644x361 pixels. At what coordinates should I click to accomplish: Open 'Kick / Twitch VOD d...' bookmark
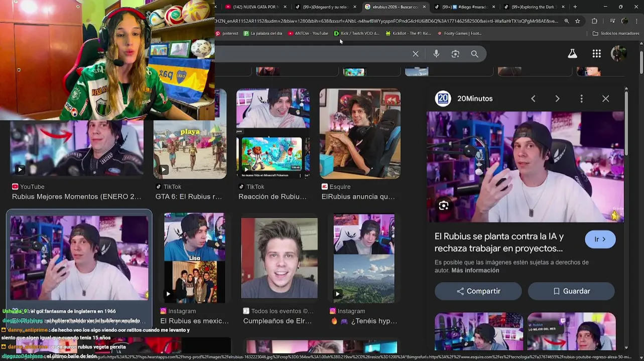[x=356, y=34]
